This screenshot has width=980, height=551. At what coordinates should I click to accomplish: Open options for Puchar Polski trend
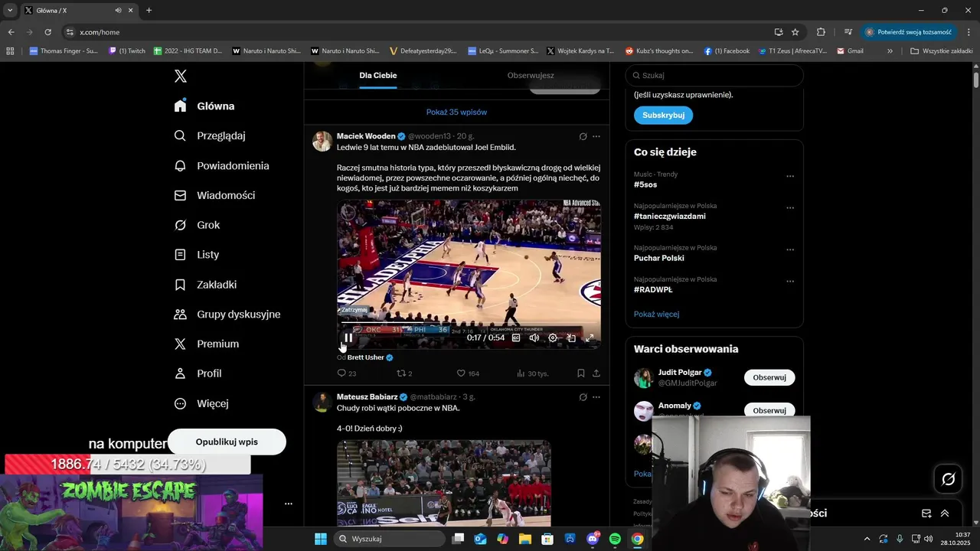(x=790, y=249)
